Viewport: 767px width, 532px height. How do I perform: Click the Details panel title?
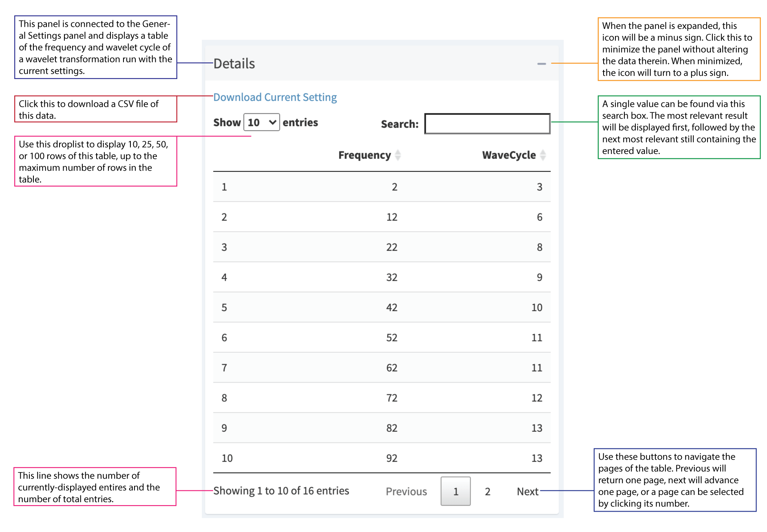pos(234,64)
